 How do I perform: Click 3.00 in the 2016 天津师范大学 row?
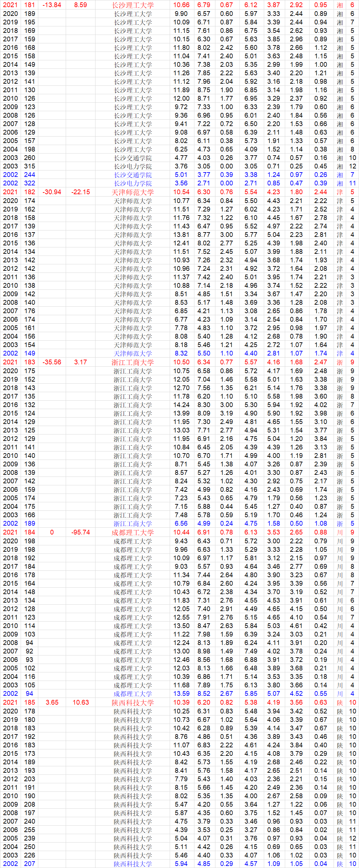(226, 235)
